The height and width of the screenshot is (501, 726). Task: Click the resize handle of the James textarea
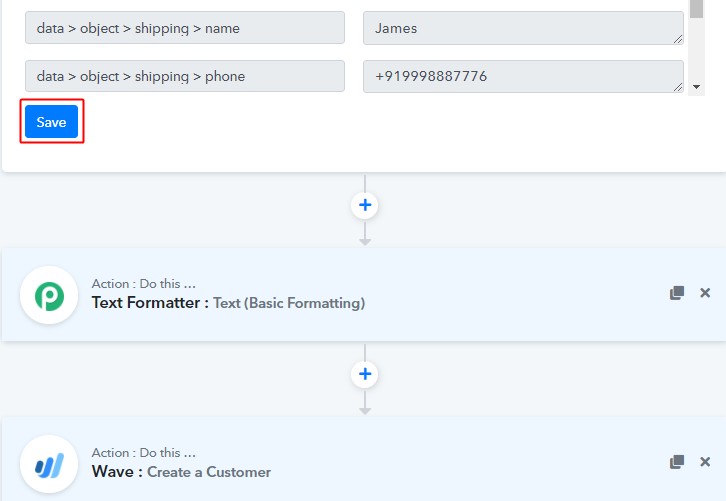[x=678, y=39]
